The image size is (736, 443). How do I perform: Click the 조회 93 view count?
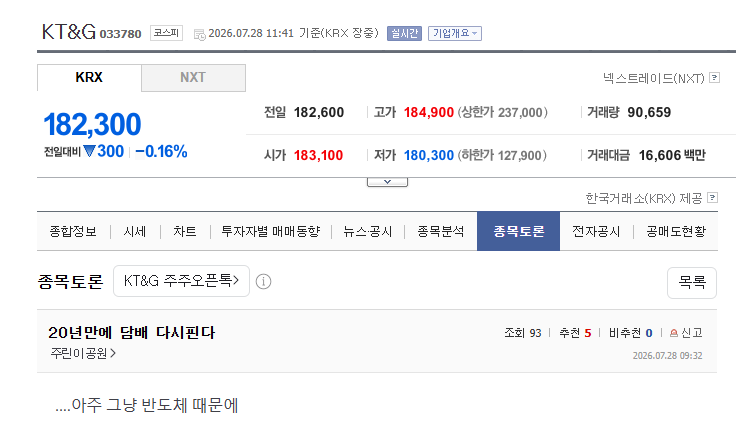pyautogui.click(x=522, y=333)
